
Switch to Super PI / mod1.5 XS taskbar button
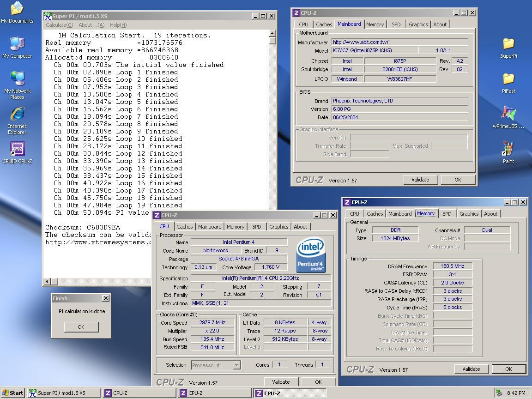pos(64,393)
